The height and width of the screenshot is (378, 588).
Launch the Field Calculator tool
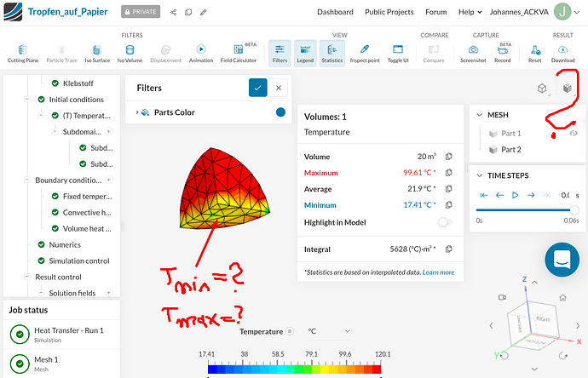click(239, 54)
